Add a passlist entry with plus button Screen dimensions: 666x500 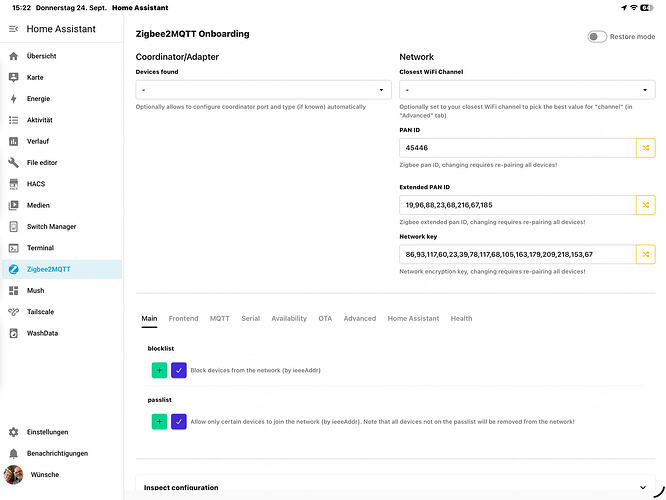pyautogui.click(x=159, y=422)
